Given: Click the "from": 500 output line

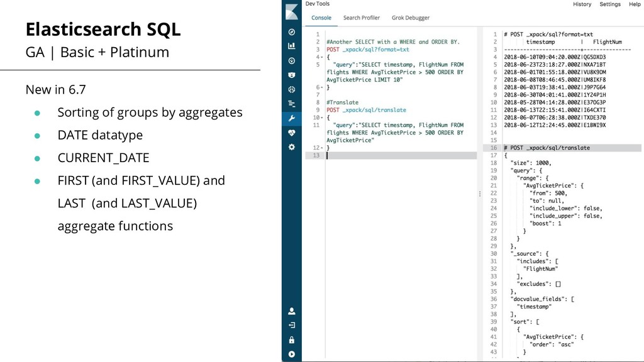Looking at the screenshot, I should [548, 194].
